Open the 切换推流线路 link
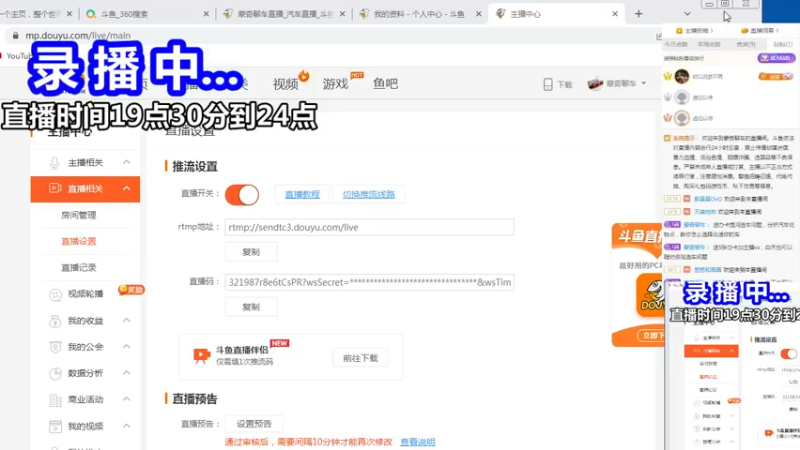 [368, 194]
